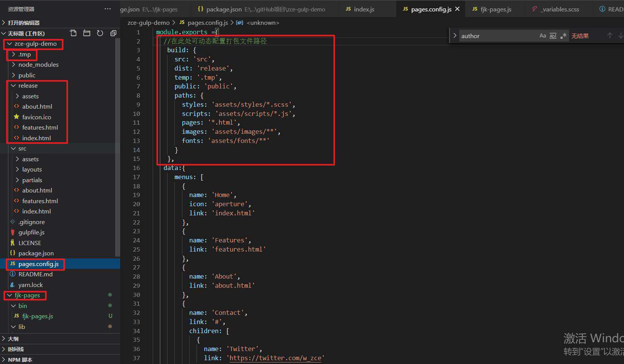
Task: Click the info icon beside README.md
Action: 12,274
